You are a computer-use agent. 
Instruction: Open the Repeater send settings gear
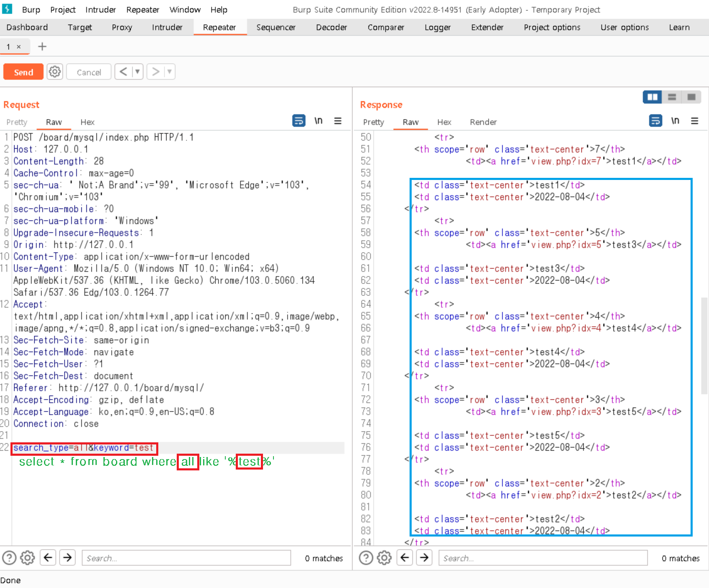[54, 72]
